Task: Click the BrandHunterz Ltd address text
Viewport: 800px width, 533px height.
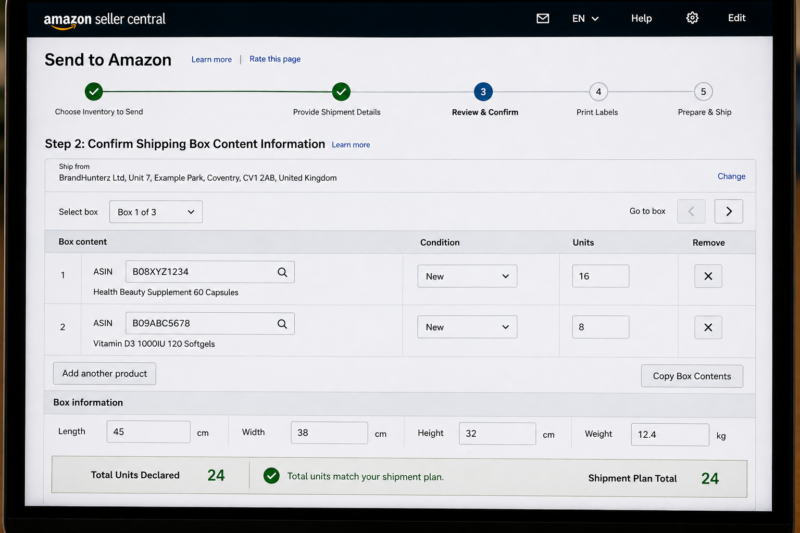Action: coord(197,178)
